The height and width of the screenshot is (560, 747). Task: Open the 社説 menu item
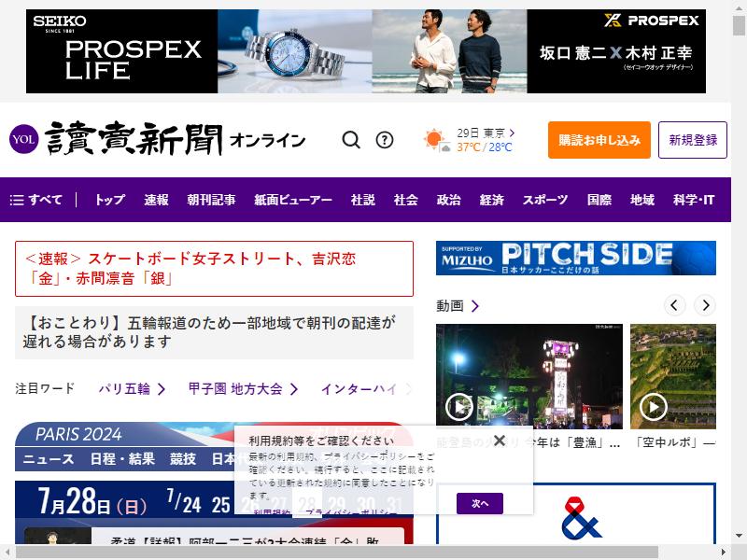(363, 200)
